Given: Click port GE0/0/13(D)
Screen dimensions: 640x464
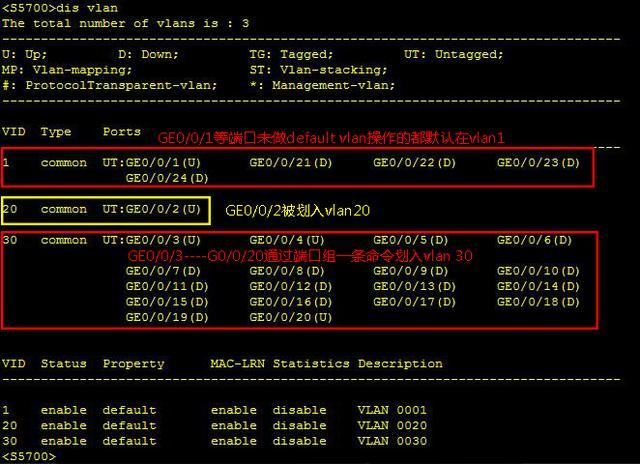Looking at the screenshot, I should click(414, 286).
